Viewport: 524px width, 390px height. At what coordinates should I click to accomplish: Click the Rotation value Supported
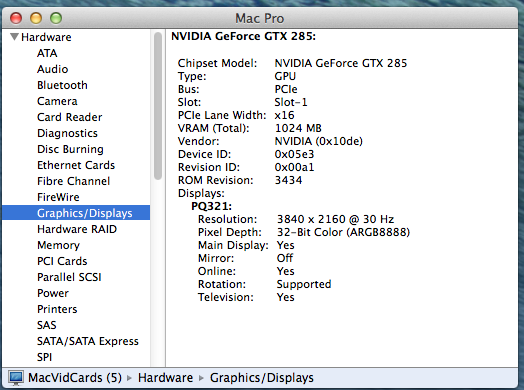click(x=304, y=284)
